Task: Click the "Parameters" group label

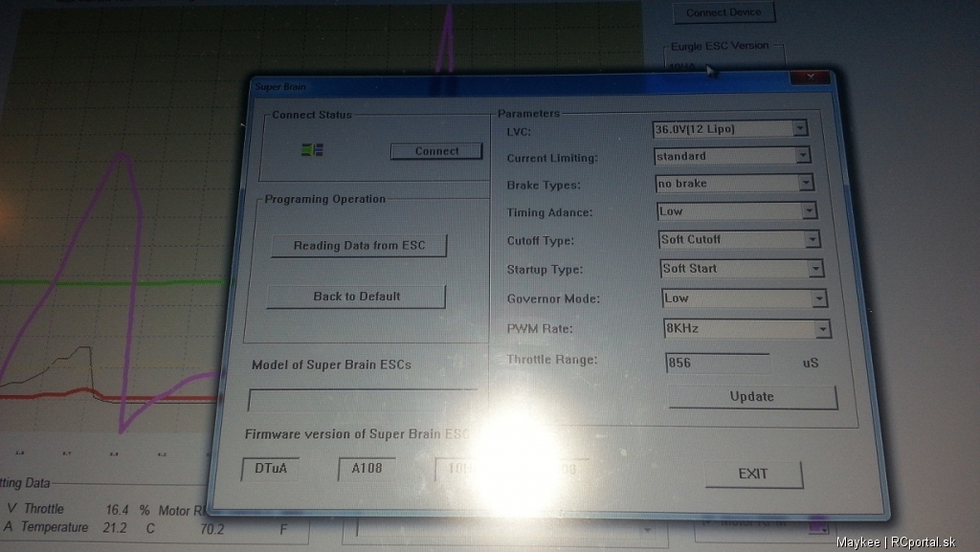Action: pyautogui.click(x=528, y=113)
